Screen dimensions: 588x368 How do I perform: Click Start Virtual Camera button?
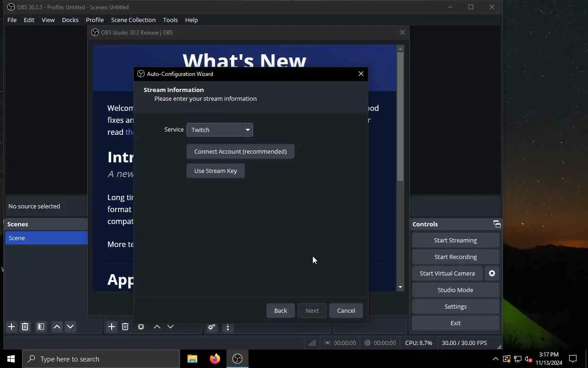tap(447, 273)
